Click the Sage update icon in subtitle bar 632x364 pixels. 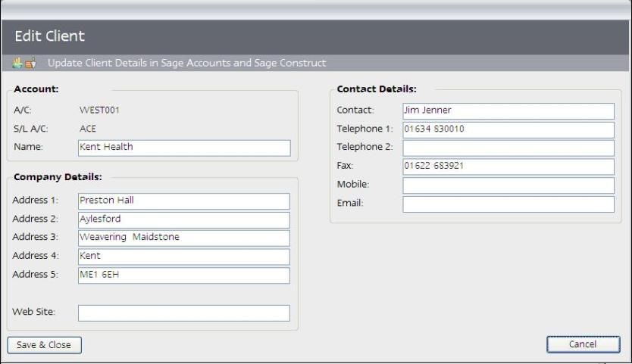click(x=24, y=63)
